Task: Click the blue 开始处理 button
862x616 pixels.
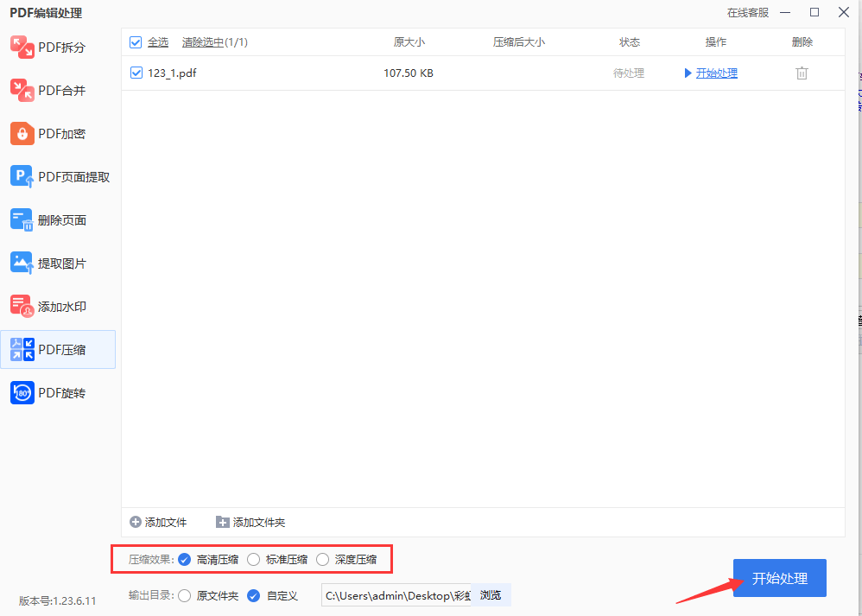Action: pyautogui.click(x=780, y=578)
